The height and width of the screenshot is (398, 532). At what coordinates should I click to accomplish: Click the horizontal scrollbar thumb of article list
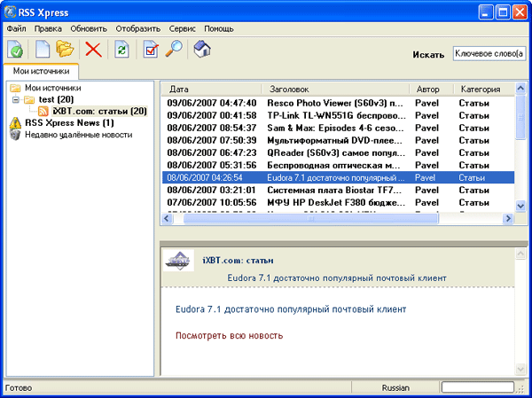pyautogui.click(x=310, y=219)
